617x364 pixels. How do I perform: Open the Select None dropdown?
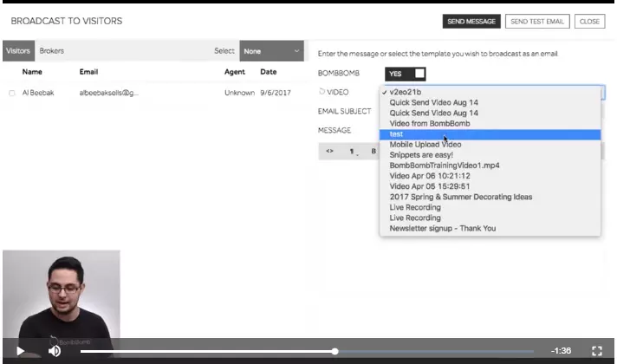(x=271, y=51)
